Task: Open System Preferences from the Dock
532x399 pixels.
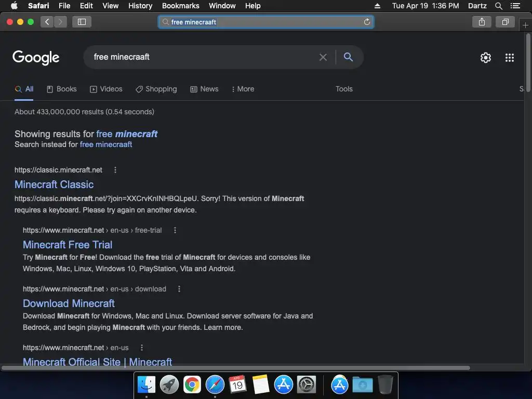Action: coord(307,385)
